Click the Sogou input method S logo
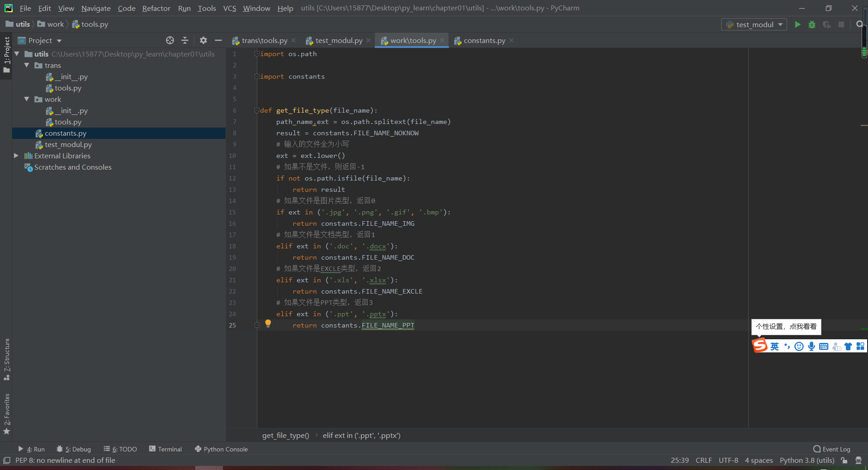 pos(760,346)
